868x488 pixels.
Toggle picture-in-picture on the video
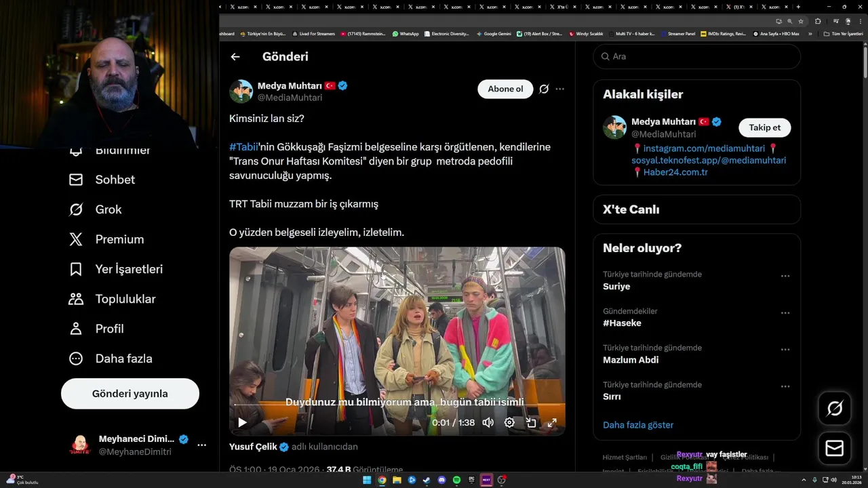(531, 422)
